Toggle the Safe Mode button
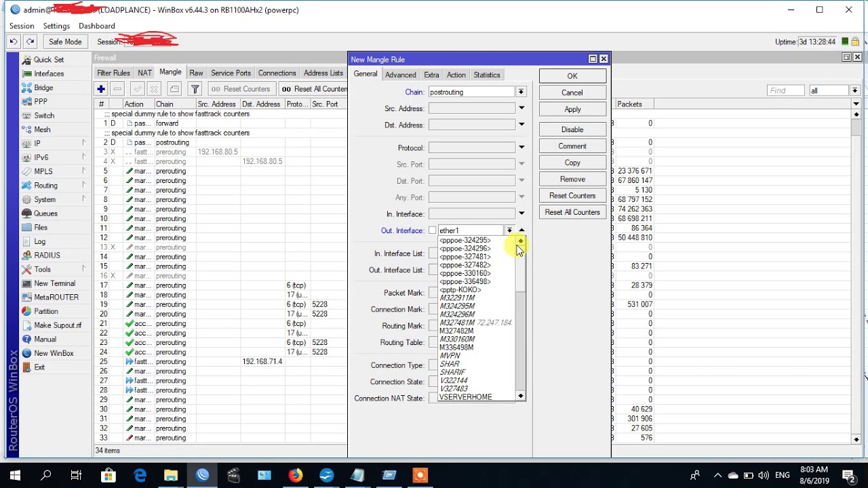Image resolution: width=868 pixels, height=488 pixels. (x=65, y=42)
